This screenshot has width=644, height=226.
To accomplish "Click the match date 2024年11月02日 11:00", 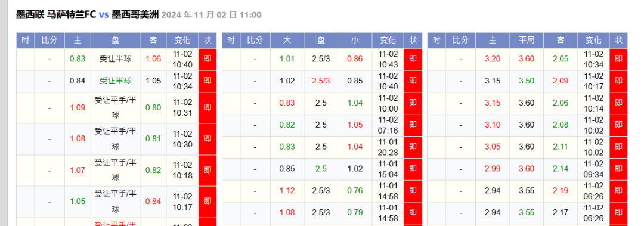I will click(x=212, y=15).
